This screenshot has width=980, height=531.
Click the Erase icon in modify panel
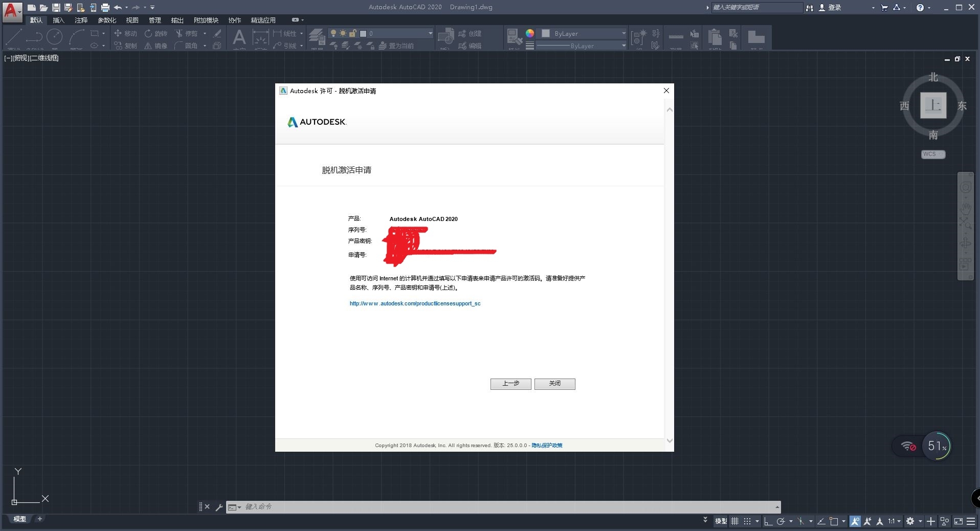point(217,33)
